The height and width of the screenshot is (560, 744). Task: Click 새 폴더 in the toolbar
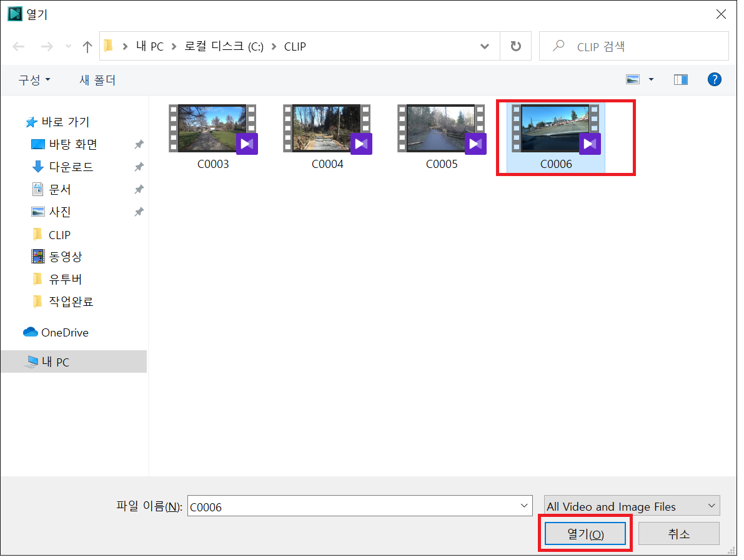[x=97, y=81]
